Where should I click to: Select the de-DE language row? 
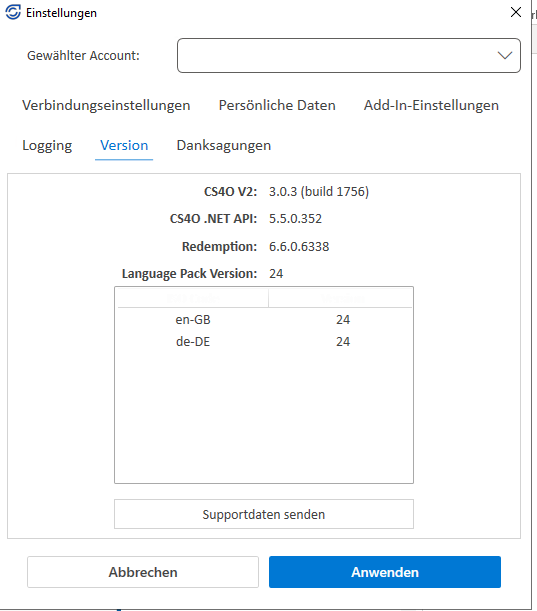pyautogui.click(x=265, y=341)
